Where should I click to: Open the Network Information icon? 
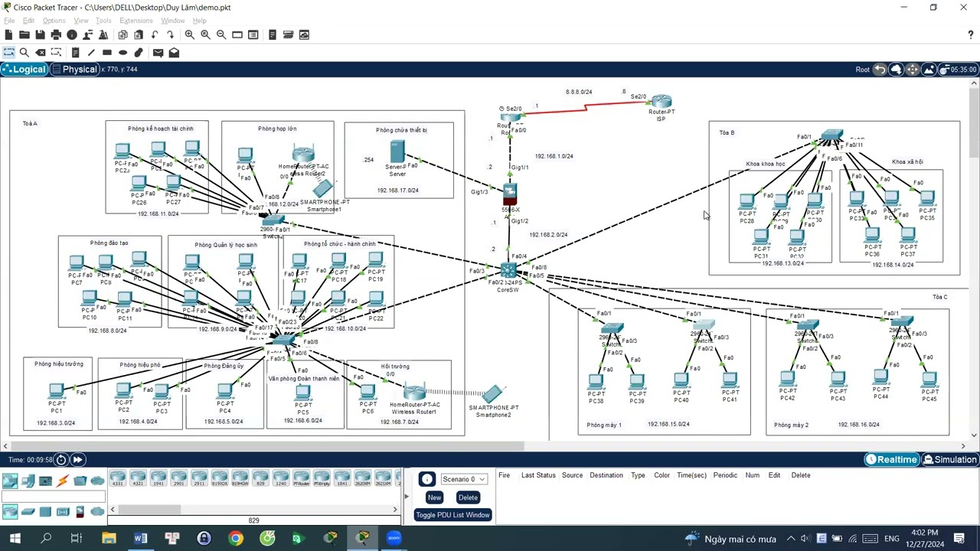point(72,34)
